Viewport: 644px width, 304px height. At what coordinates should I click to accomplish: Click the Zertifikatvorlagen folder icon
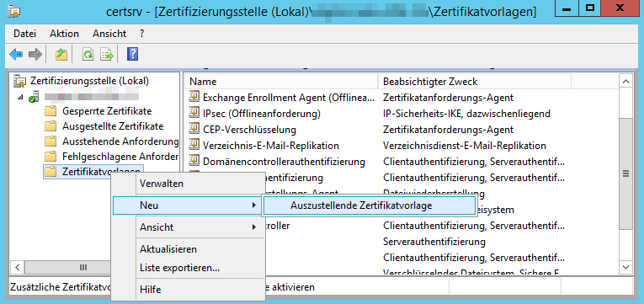[51, 172]
